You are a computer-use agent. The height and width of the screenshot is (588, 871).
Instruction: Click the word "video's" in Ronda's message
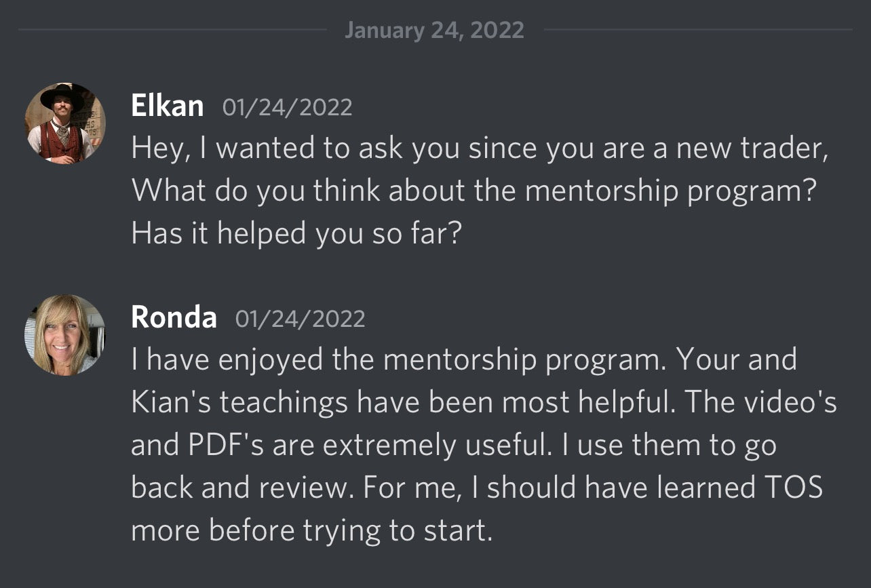click(793, 403)
